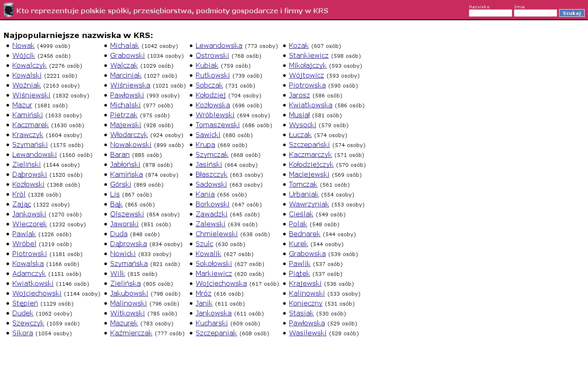
Task: Open the Stankiewicz surname link
Action: 308,56
